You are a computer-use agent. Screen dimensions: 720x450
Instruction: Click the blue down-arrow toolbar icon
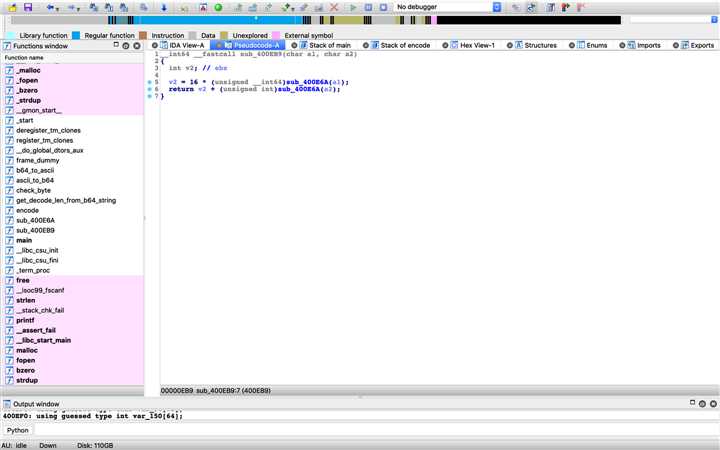[163, 7]
